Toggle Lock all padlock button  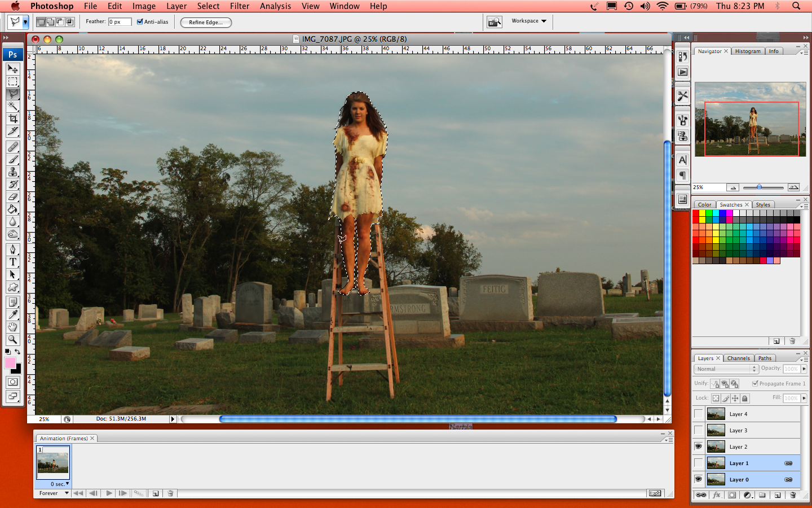pyautogui.click(x=745, y=398)
